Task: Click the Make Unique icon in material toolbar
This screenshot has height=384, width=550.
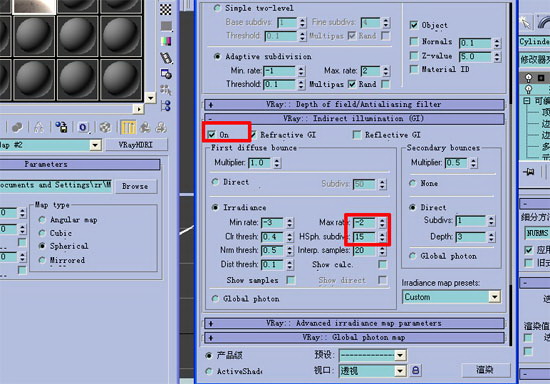Action: tap(39, 127)
